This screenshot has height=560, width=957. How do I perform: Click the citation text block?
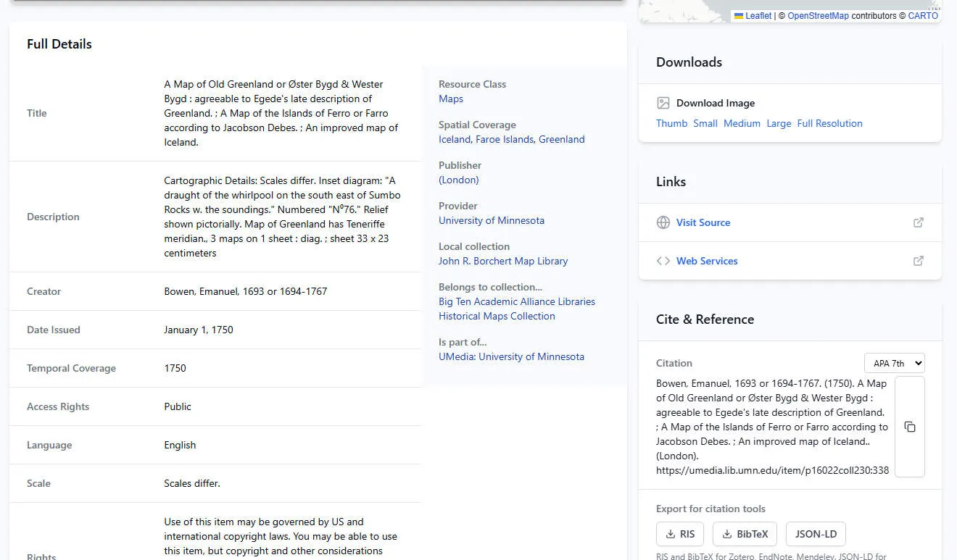tap(773, 427)
